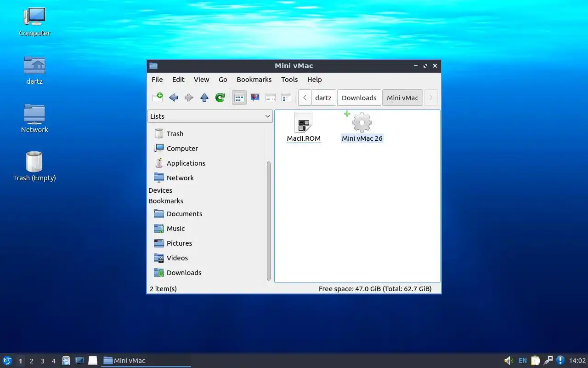Viewport: 588px width, 368px height.
Task: Switch to workspace 3
Action: (x=42, y=361)
